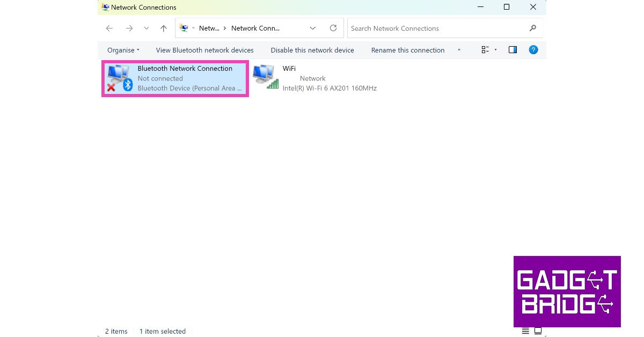
Task: Click the Forward navigation arrow
Action: pyautogui.click(x=129, y=28)
